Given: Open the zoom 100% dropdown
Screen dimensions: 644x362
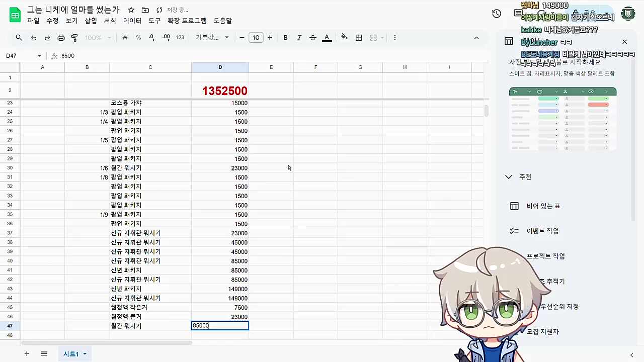Looking at the screenshot, I should click(x=98, y=38).
